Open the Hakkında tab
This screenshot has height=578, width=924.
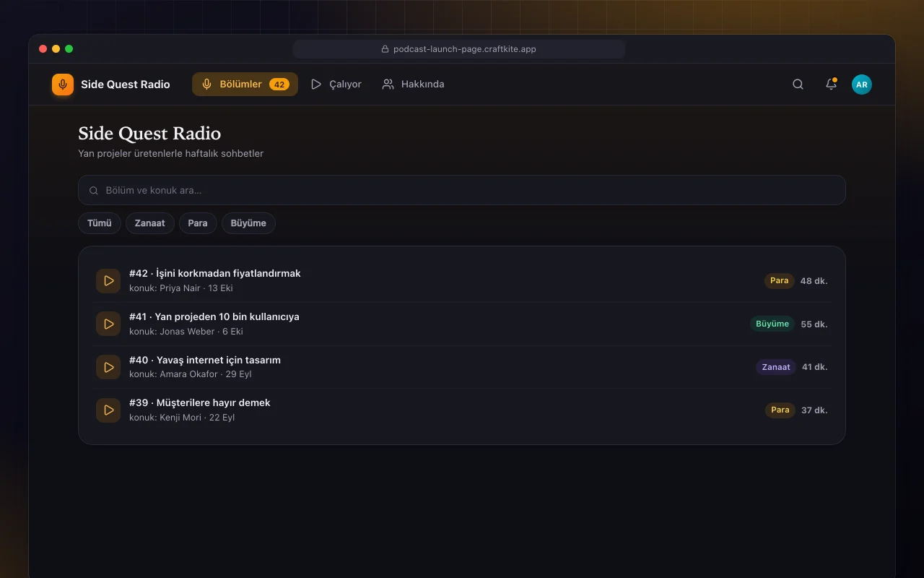coord(413,85)
